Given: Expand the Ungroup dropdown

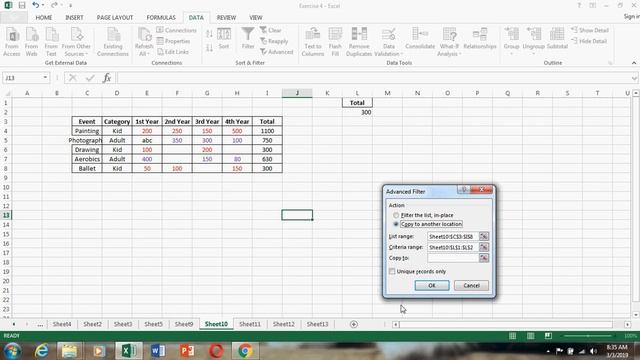Looking at the screenshot, I should click(533, 53).
